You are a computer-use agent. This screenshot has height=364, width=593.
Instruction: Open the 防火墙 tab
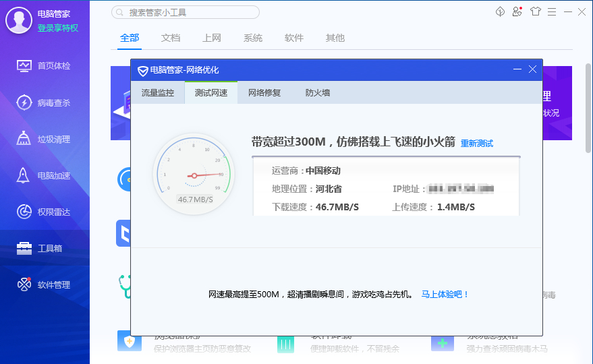(x=318, y=92)
